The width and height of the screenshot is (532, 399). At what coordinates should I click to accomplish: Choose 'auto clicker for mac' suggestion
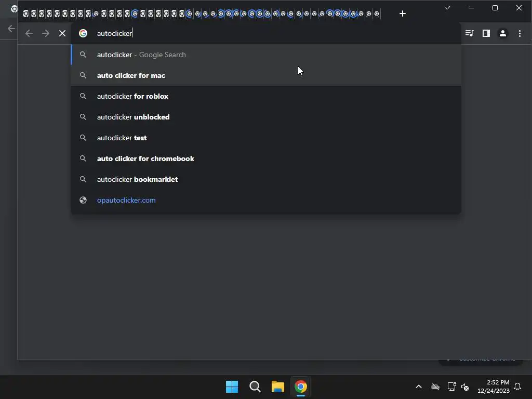[266, 75]
